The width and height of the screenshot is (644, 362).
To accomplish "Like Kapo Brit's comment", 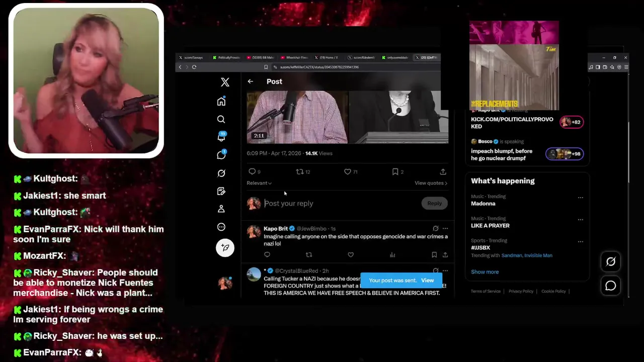I will tap(351, 255).
